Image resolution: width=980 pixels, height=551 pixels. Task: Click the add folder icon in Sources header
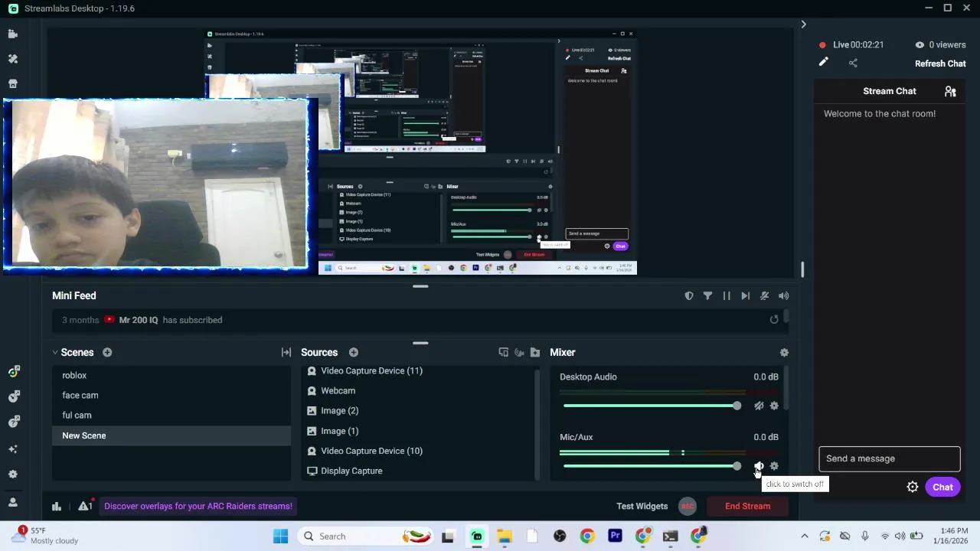coord(535,352)
